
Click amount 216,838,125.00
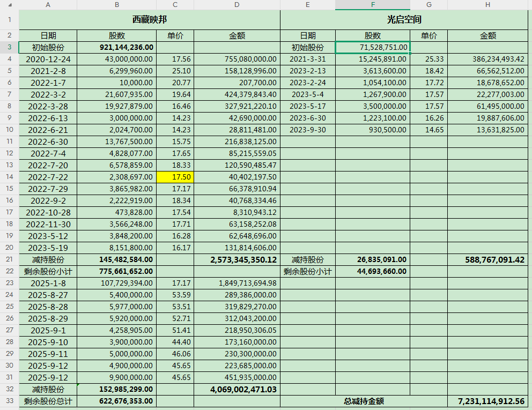tap(237, 141)
